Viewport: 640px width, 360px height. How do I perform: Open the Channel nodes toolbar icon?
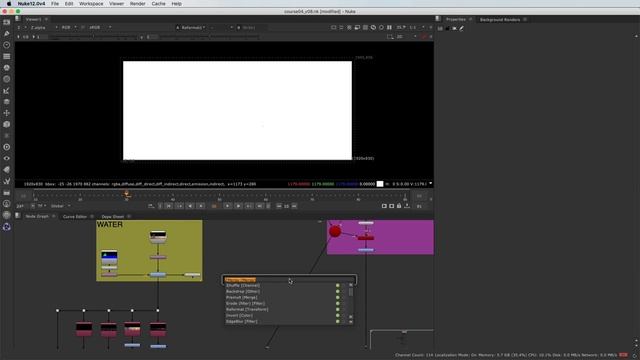[7, 56]
